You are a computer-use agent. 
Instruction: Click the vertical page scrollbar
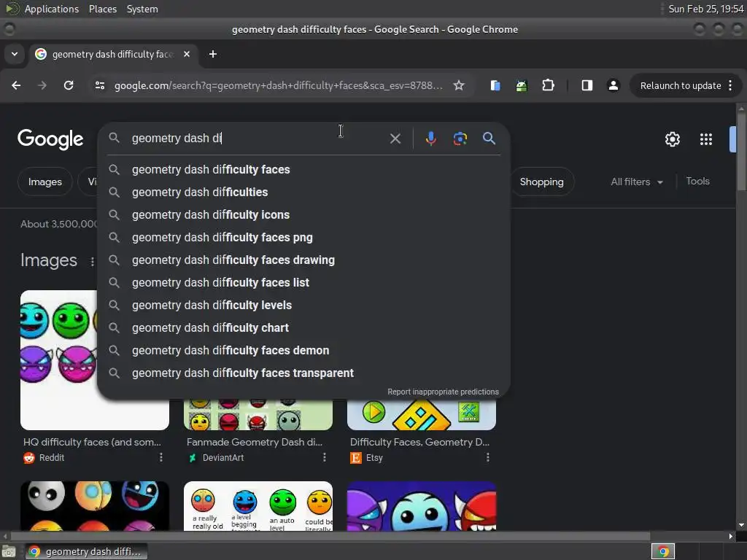[741, 152]
